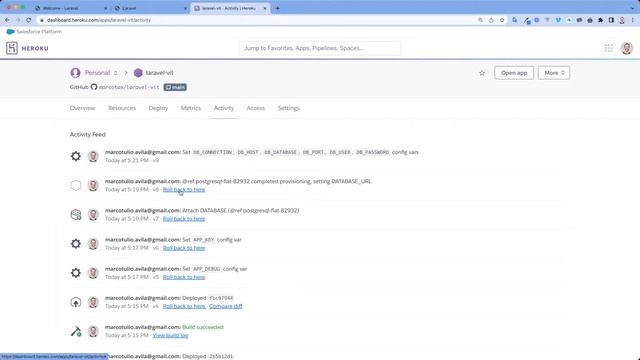Reload the page with browser refresh icon
This screenshot has height=360, width=640.
[29, 20]
